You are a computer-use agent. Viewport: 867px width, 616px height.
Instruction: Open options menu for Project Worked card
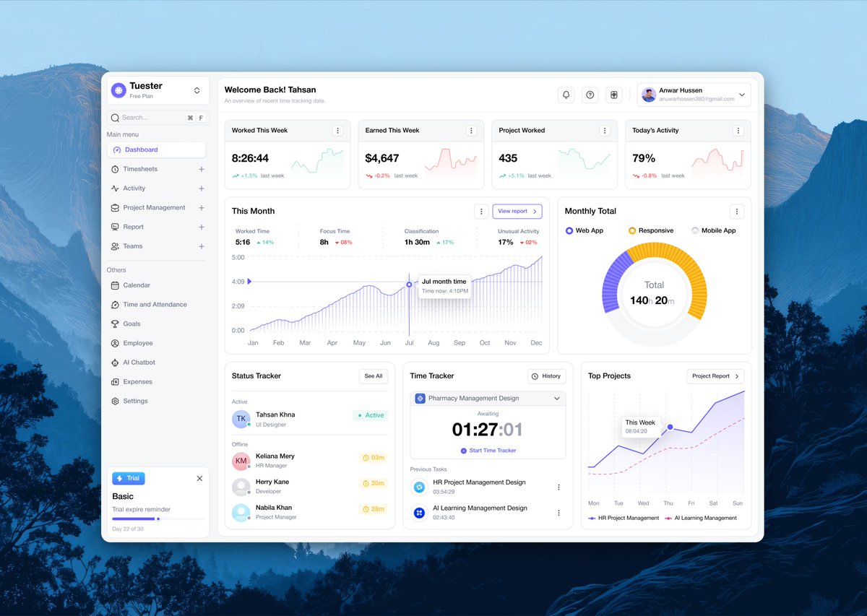coord(605,131)
